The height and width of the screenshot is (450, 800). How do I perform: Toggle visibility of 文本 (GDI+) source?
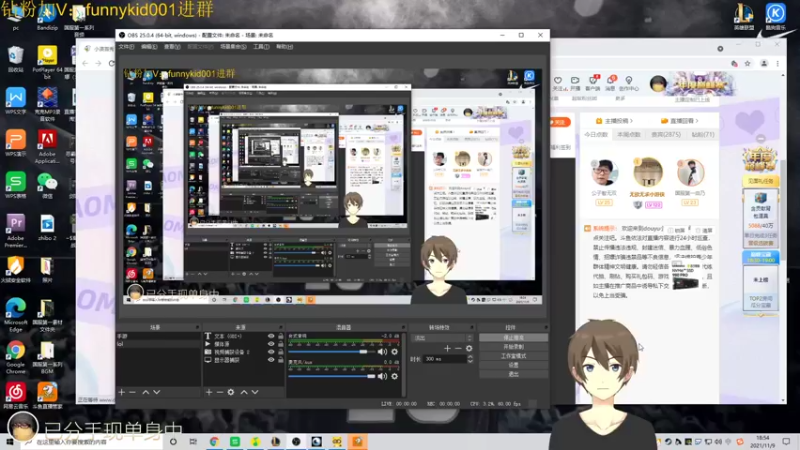coord(271,336)
